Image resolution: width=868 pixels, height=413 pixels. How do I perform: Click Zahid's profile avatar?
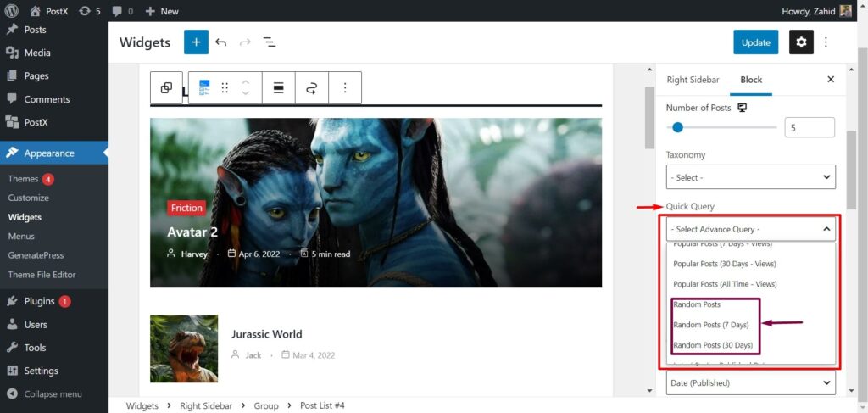click(845, 11)
